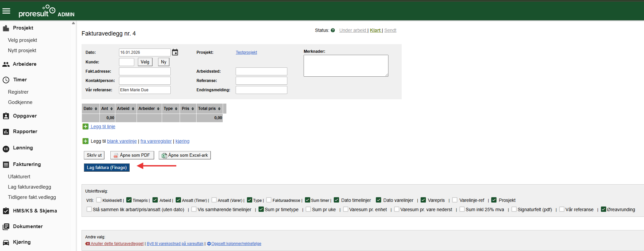Click the Lønning KR icon in sidebar

tap(6, 149)
